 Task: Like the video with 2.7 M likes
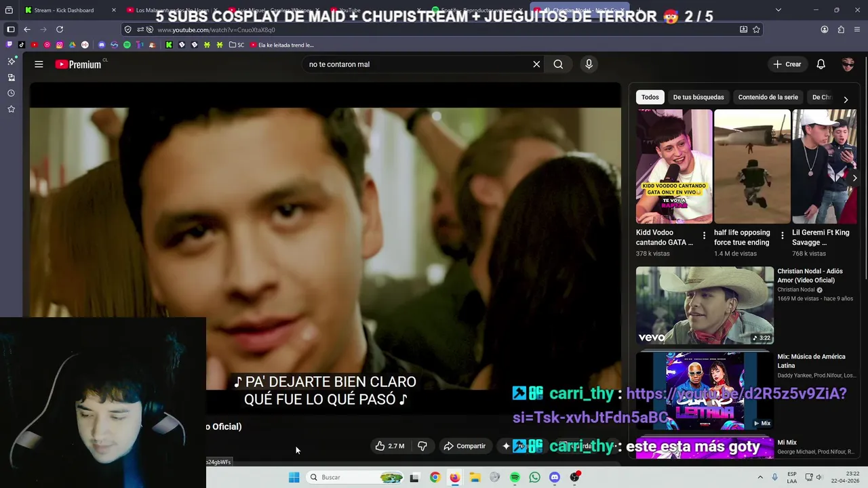[389, 446]
